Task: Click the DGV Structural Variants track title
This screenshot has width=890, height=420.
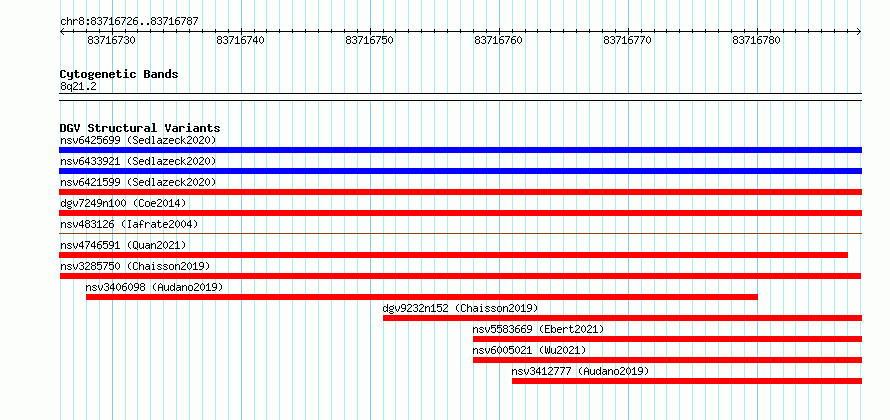Action: coord(140,128)
